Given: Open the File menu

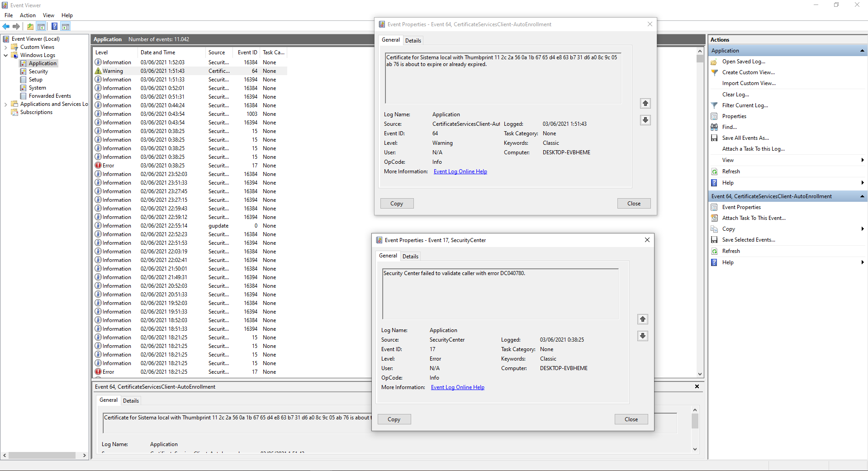Looking at the screenshot, I should click(9, 15).
